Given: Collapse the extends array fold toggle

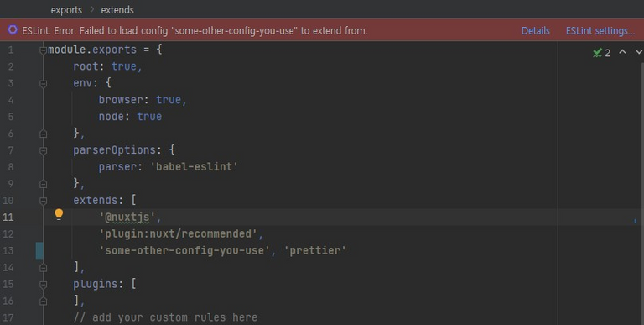Looking at the screenshot, I should tap(43, 201).
